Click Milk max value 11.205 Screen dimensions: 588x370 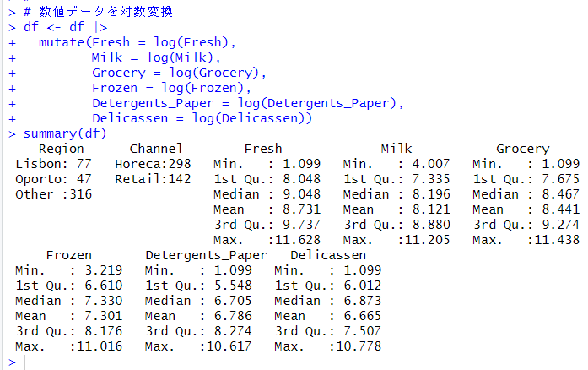click(428, 240)
